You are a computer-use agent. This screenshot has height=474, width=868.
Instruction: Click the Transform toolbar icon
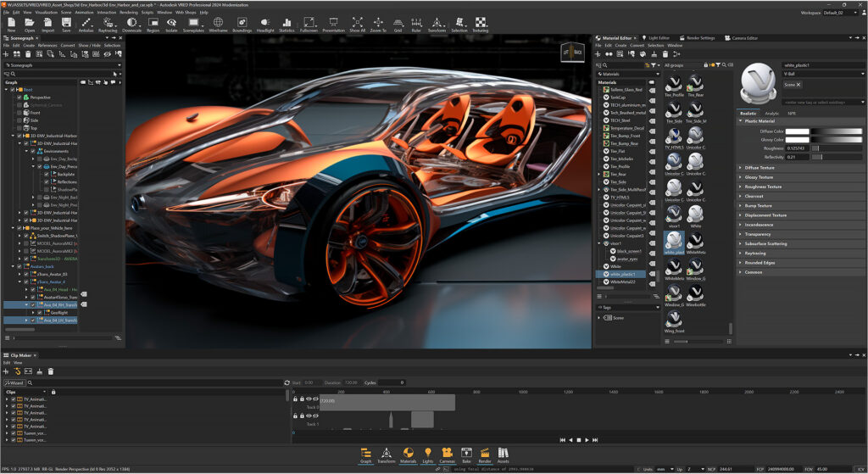point(437,23)
